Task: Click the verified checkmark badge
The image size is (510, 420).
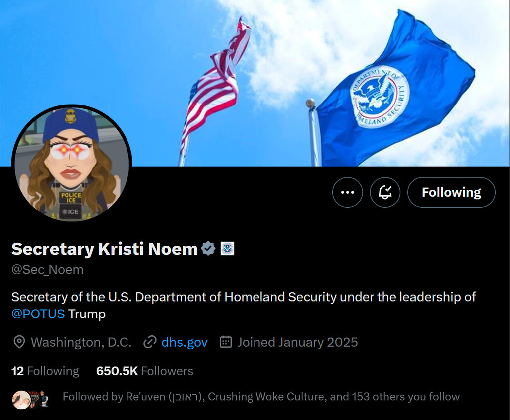Action: (x=208, y=249)
